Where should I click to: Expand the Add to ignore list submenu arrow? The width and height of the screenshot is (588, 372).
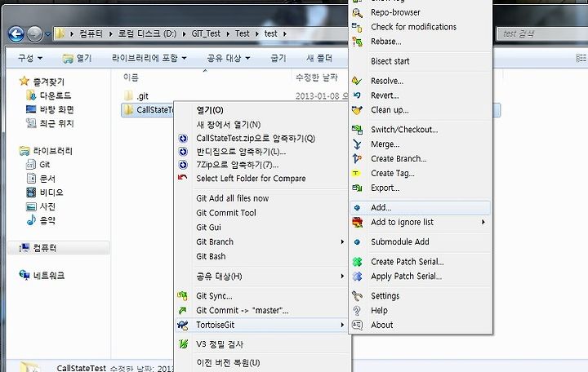pos(483,222)
